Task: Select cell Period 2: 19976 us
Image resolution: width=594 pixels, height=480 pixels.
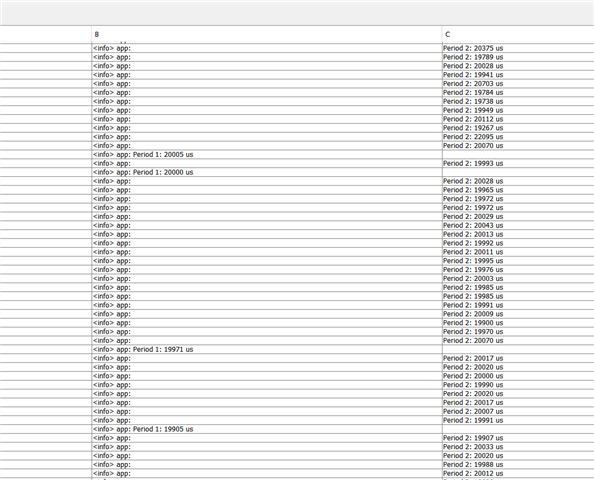Action: [518, 270]
